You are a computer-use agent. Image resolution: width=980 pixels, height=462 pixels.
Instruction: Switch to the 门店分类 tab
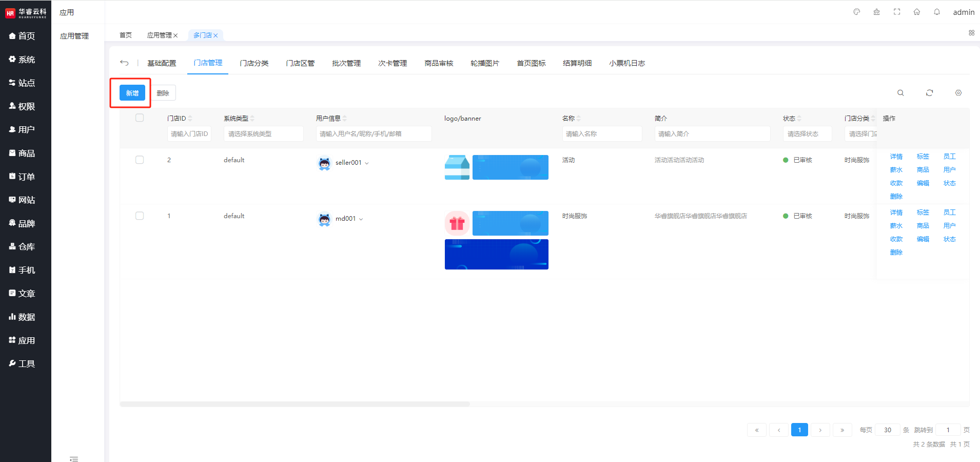coord(254,63)
